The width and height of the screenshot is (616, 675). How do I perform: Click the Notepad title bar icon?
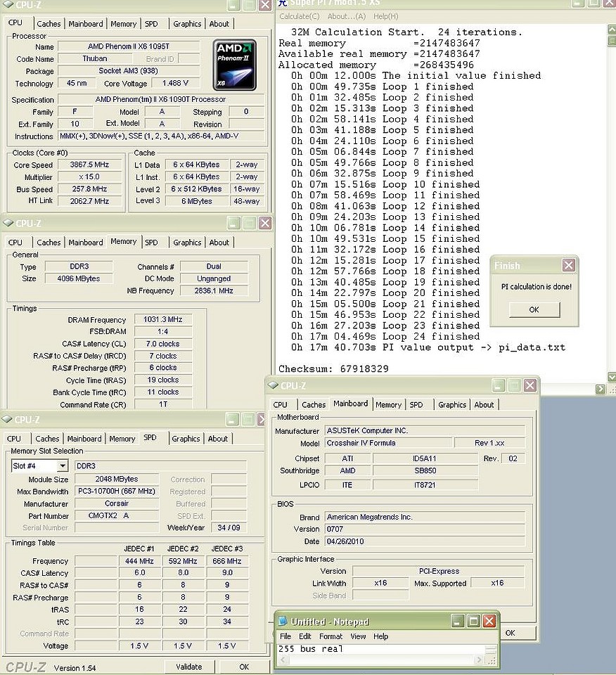(x=283, y=621)
